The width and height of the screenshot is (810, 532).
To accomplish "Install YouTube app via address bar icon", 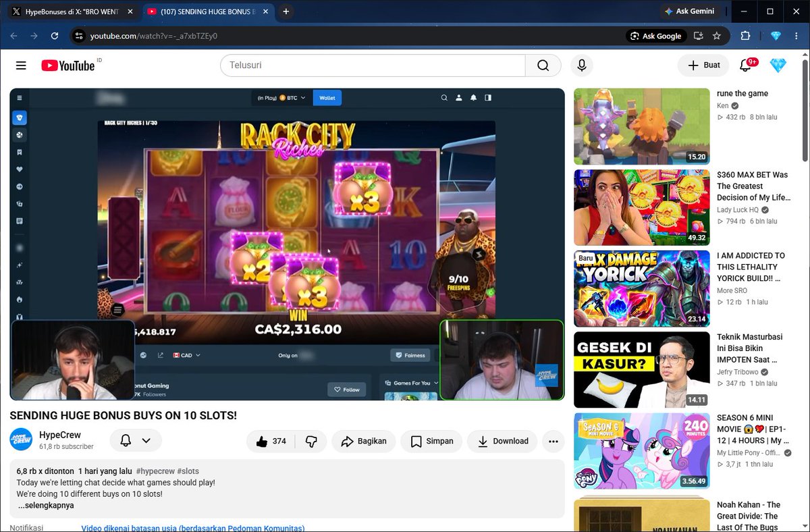I will point(698,36).
